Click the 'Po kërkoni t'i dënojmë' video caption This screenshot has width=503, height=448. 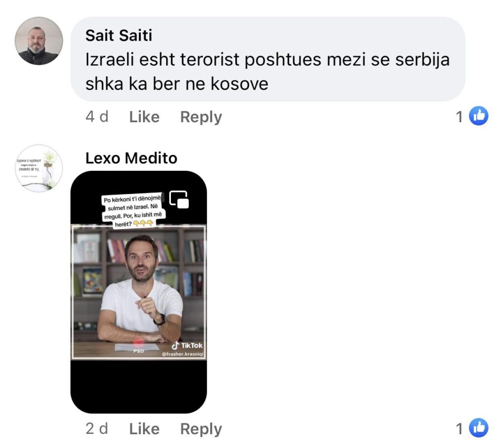coord(133,211)
